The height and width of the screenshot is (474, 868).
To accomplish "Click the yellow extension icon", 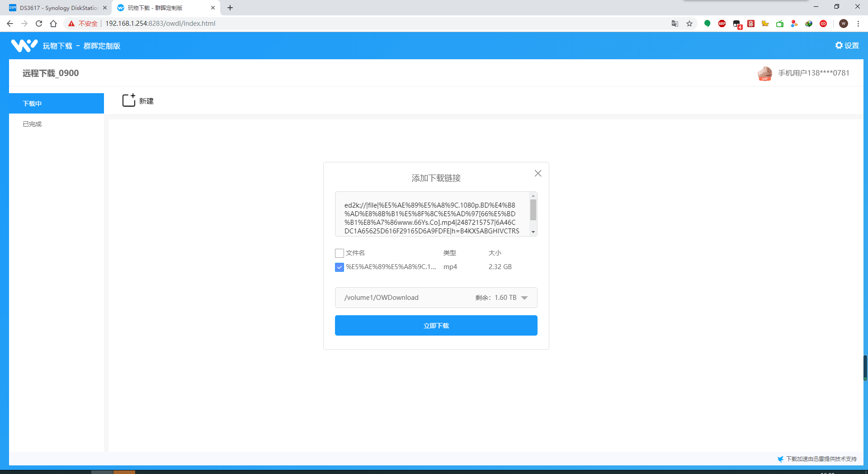I will (765, 24).
